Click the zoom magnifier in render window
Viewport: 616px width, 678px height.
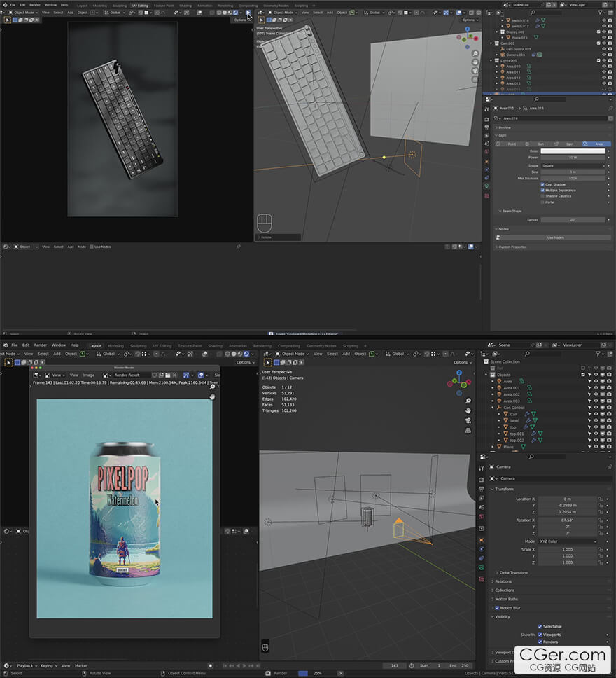[212, 387]
